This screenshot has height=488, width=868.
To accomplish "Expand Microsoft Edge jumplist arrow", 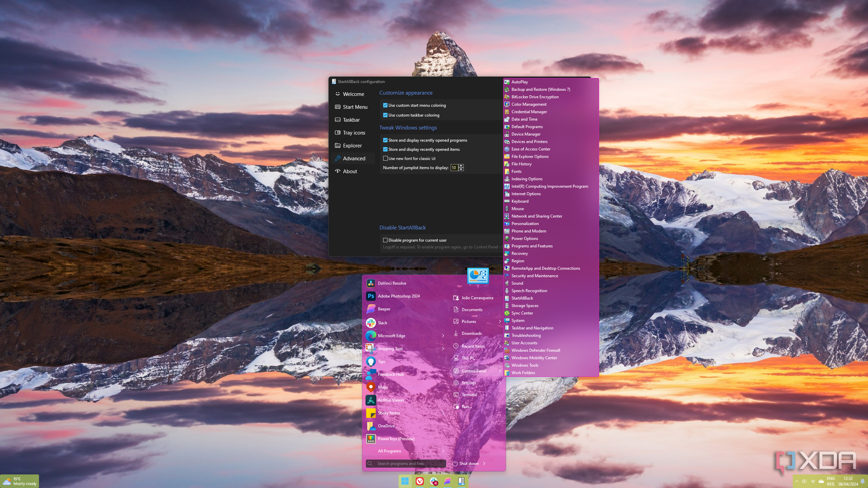I will (443, 336).
